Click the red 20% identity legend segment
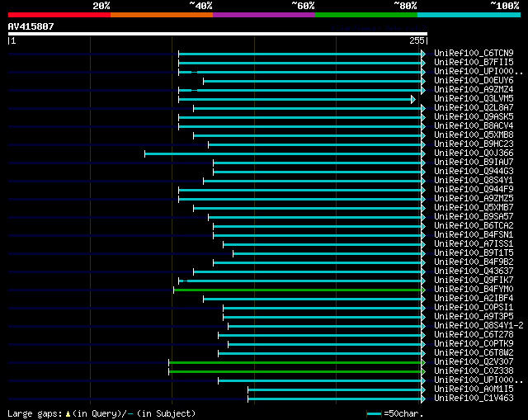 pos(59,15)
